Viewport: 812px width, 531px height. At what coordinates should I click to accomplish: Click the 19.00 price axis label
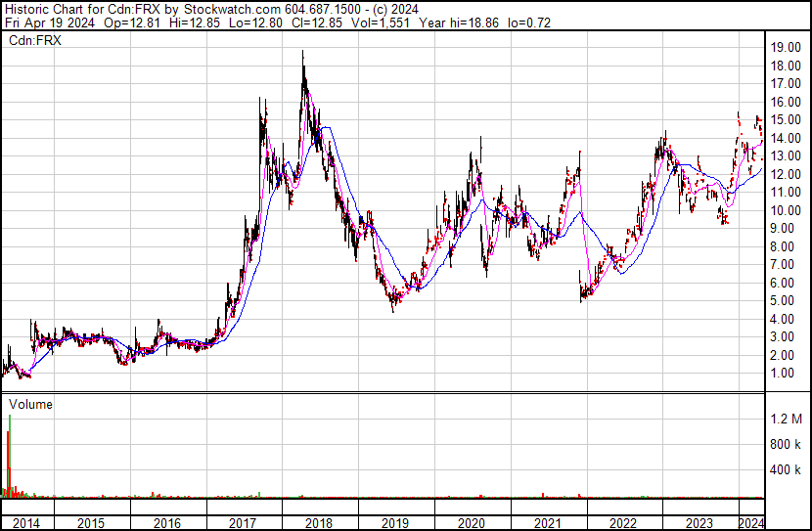coord(787,47)
